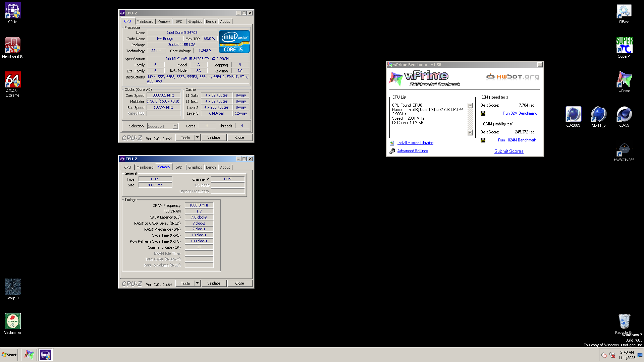Open SPD tab in top CPU-Z
The image size is (644, 362).
coord(179,21)
